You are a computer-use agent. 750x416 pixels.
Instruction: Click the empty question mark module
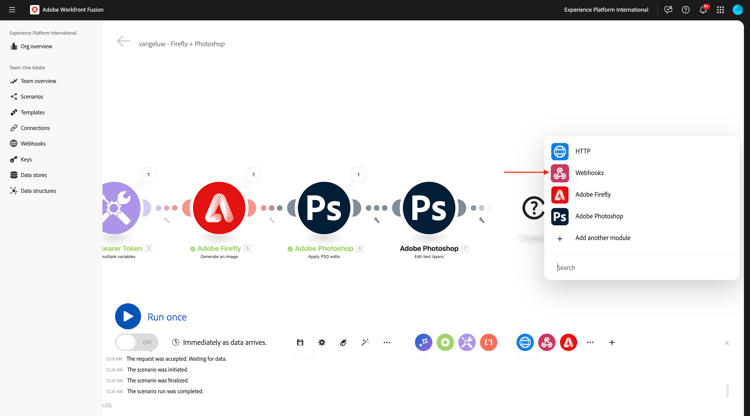coord(533,208)
